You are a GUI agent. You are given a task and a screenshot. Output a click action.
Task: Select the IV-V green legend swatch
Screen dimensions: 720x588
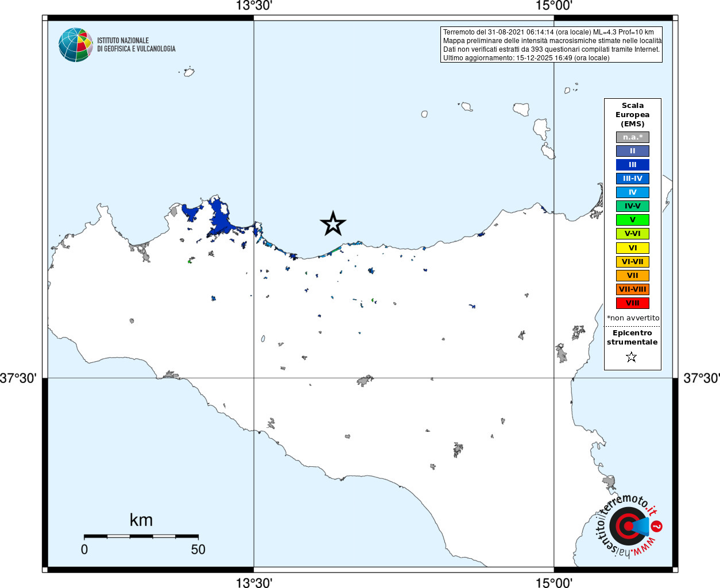(x=633, y=206)
